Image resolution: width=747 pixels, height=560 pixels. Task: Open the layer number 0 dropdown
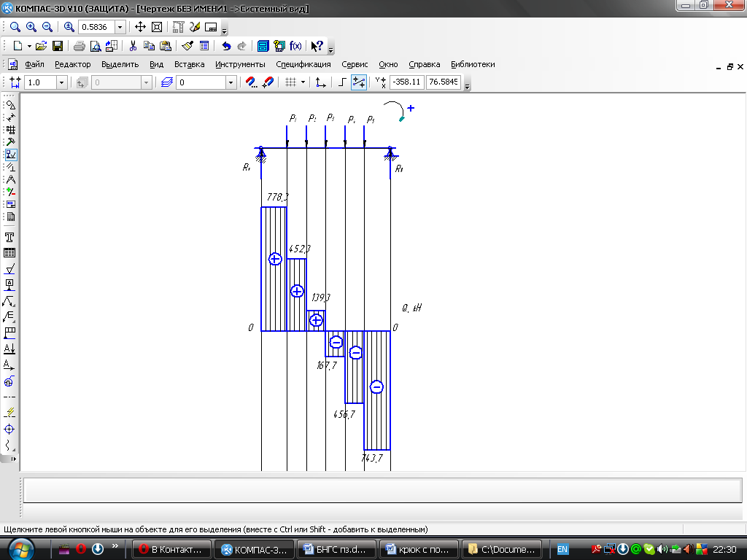pyautogui.click(x=231, y=82)
